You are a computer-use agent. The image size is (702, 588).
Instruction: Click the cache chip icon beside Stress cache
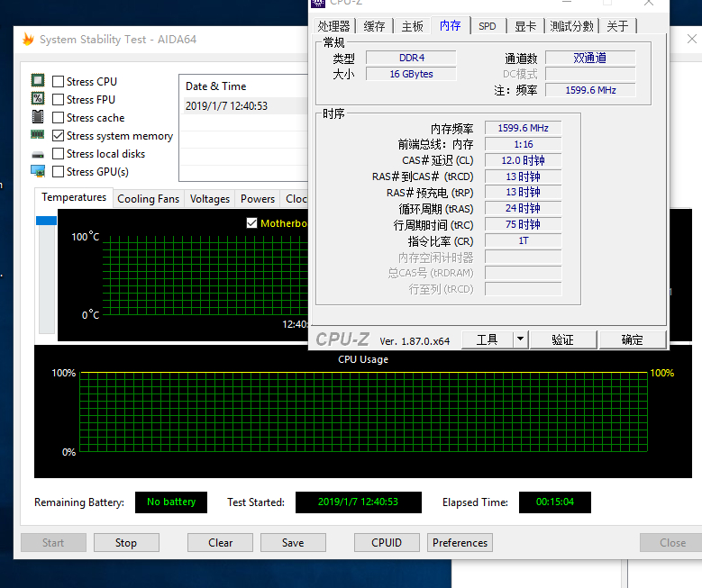coord(38,116)
